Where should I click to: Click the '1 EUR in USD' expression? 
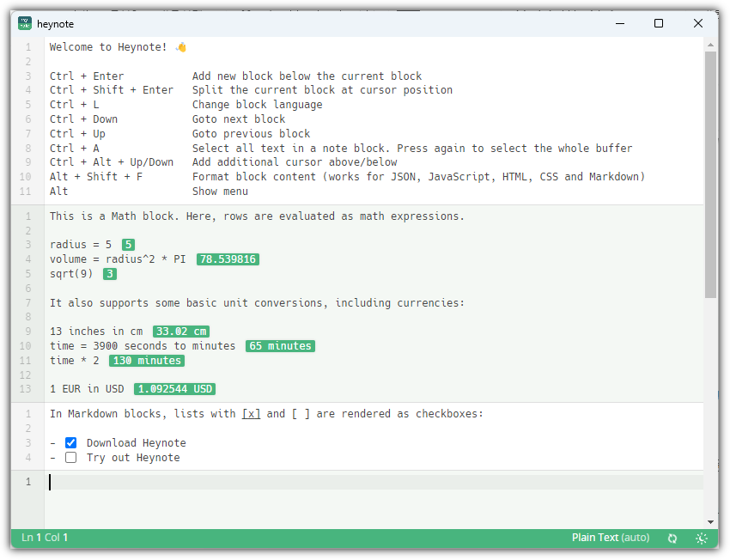87,389
